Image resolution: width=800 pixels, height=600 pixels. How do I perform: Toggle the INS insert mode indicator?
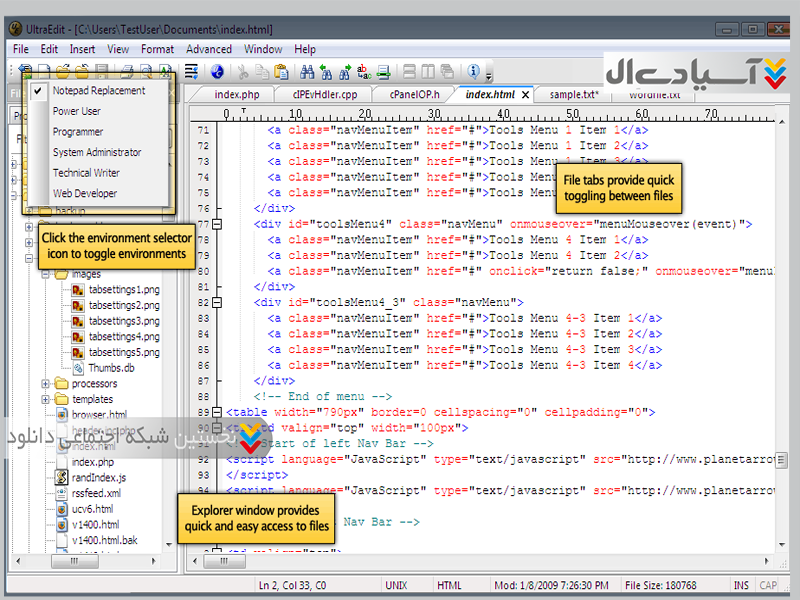741,585
